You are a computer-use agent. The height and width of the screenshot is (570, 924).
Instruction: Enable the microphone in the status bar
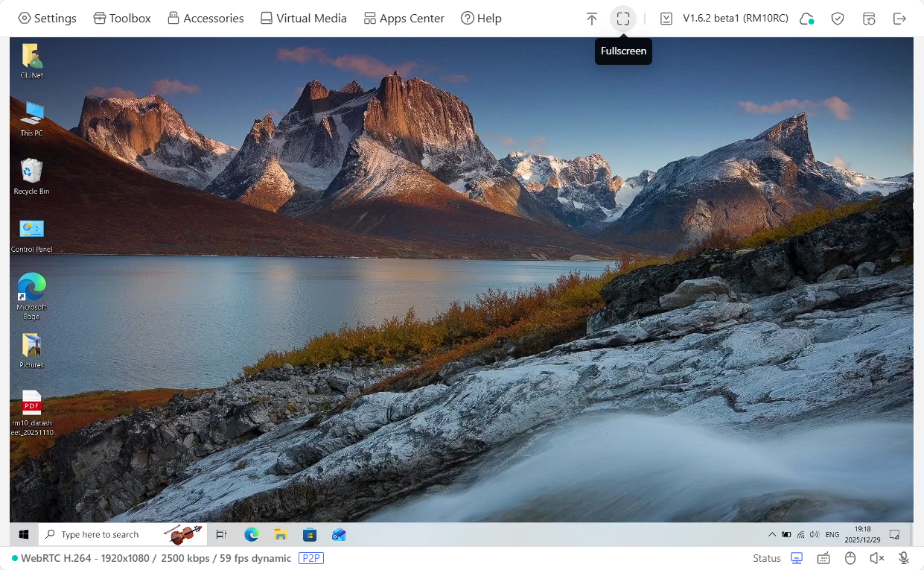[x=903, y=557]
